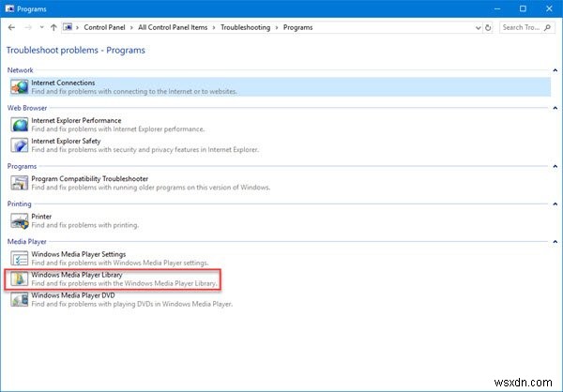The width and height of the screenshot is (563, 392).
Task: Click the Internet Explorer Safety icon
Action: [19, 145]
